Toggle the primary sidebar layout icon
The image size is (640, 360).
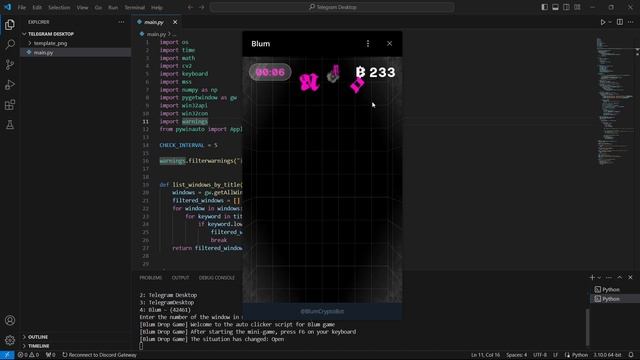coord(544,7)
